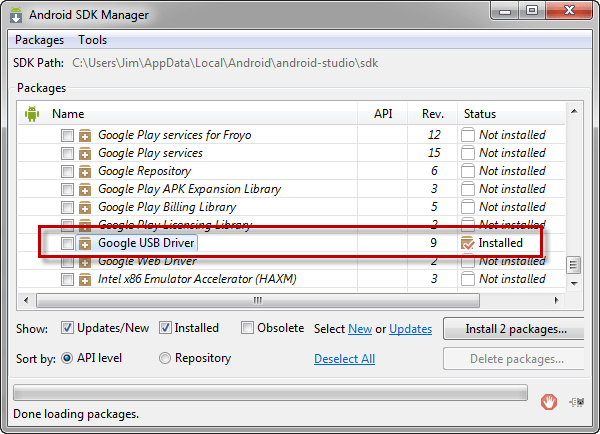
Task: Open the Tools menu
Action: pos(93,40)
